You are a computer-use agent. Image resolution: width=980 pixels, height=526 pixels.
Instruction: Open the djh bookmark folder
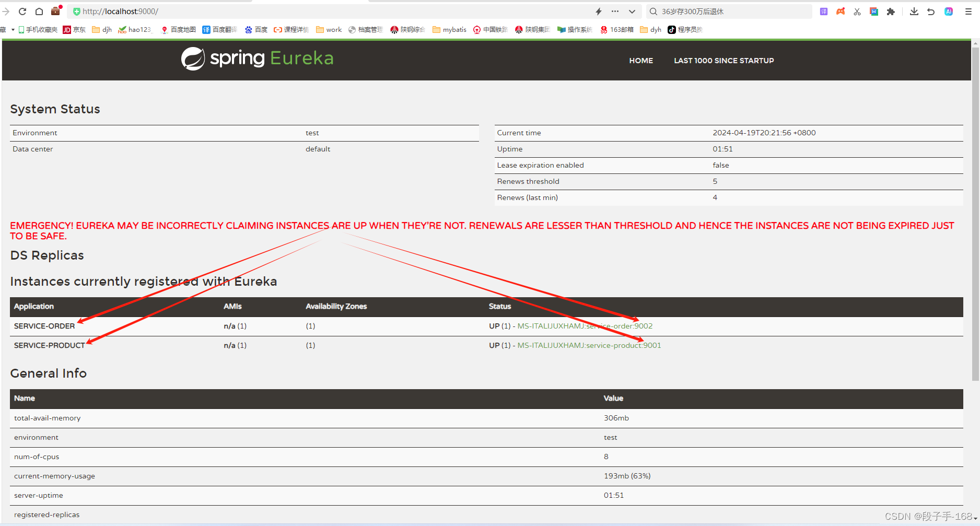click(102, 30)
